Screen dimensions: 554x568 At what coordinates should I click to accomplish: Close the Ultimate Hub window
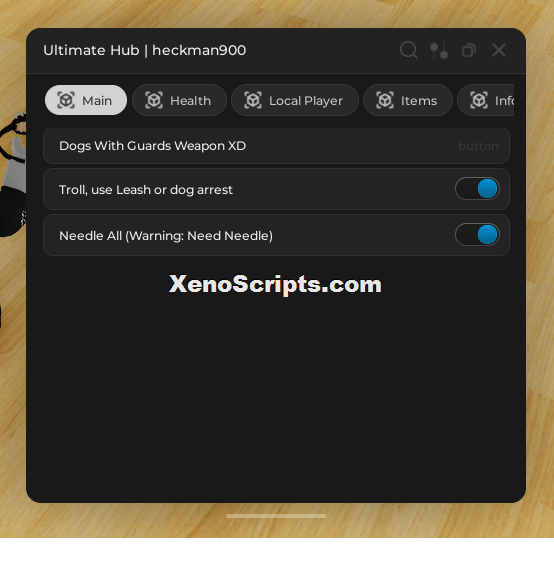(x=499, y=50)
